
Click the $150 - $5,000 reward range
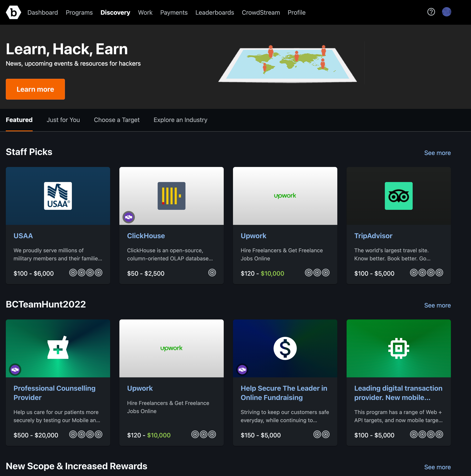tap(261, 435)
